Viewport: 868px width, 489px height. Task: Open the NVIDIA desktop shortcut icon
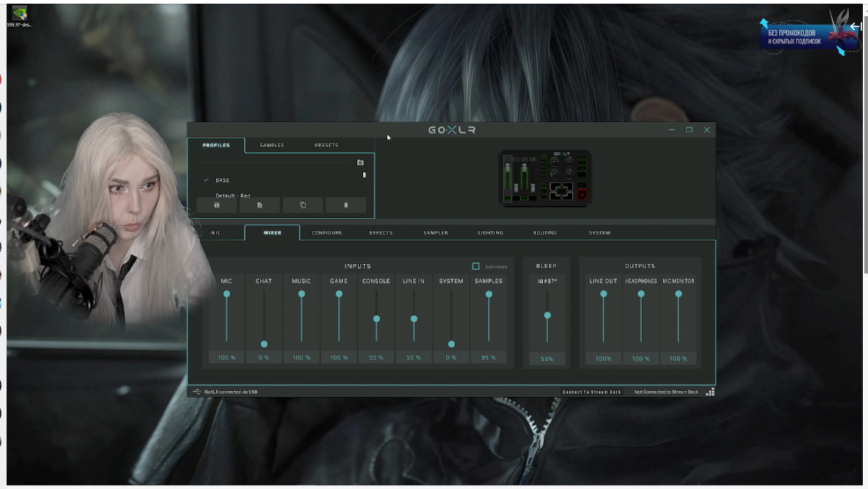[19, 13]
